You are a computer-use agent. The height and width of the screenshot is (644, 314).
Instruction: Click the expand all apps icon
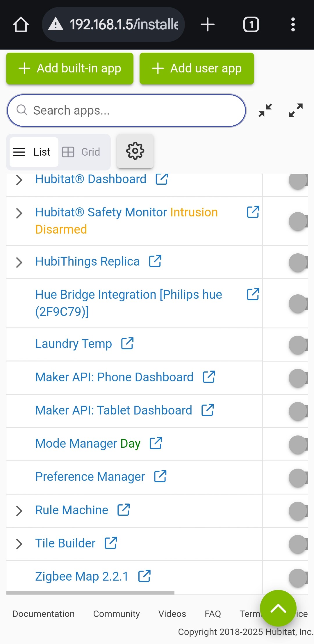click(296, 111)
